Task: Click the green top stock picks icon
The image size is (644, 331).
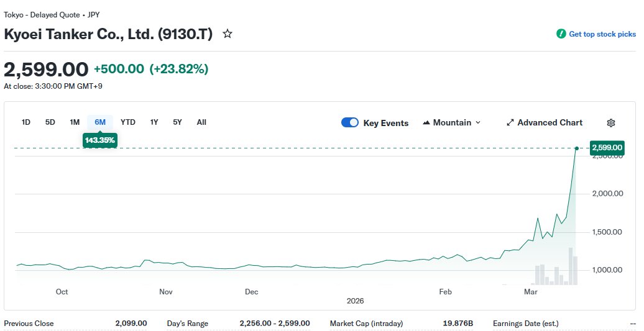Action: (x=561, y=34)
